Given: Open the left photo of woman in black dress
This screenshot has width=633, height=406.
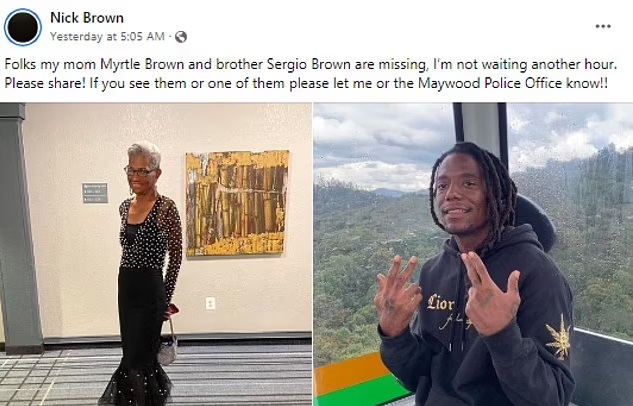Looking at the screenshot, I should [156, 254].
